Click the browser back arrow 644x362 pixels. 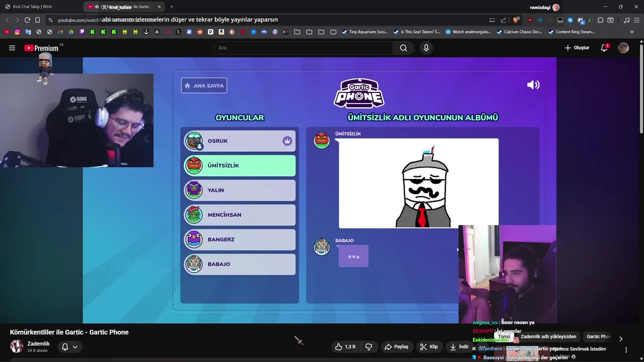[7, 20]
